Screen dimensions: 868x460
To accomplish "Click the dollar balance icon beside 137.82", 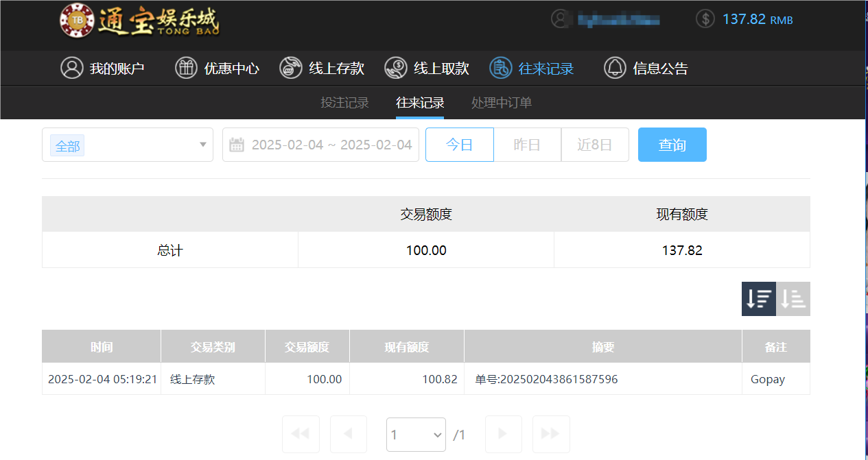I will [705, 19].
